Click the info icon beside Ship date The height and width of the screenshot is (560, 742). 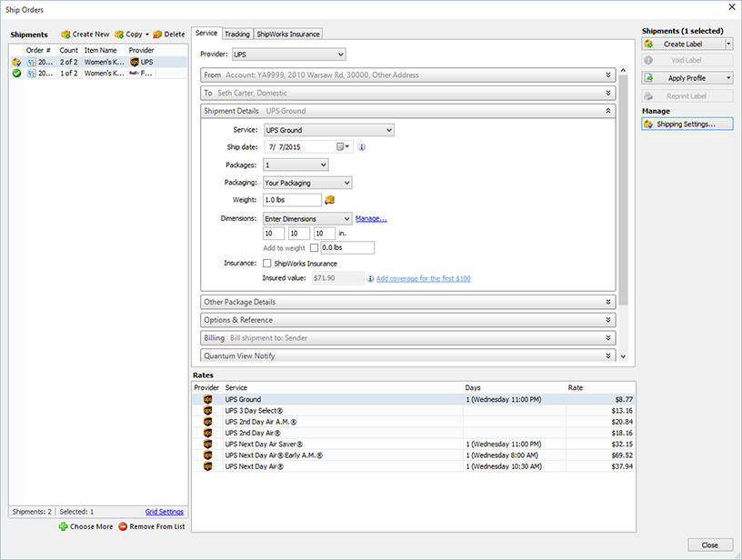362,147
